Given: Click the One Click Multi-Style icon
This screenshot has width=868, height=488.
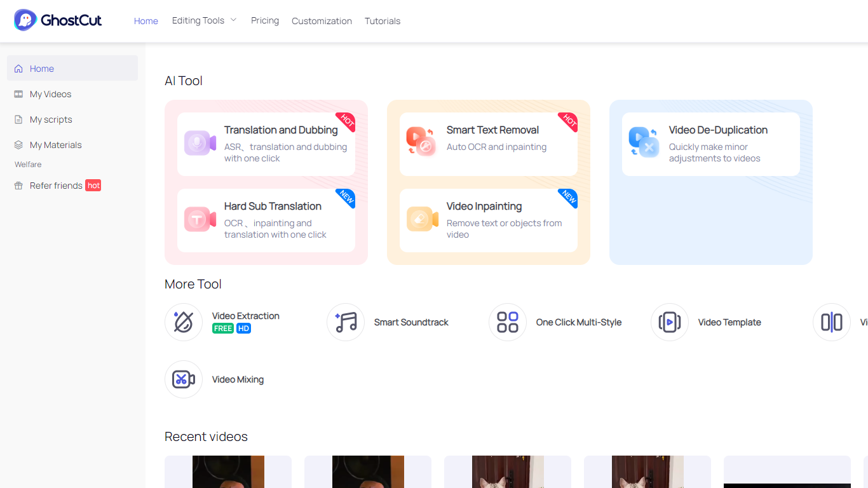Looking at the screenshot, I should 507,322.
